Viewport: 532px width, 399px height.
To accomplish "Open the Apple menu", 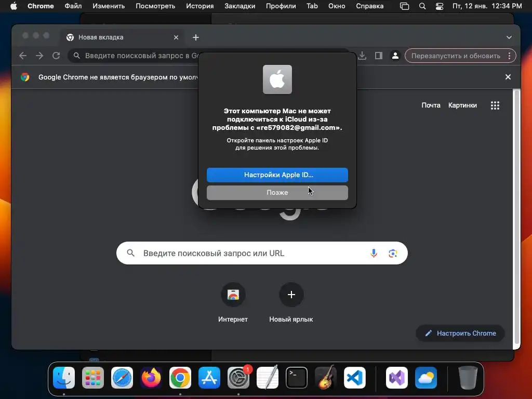I will pyautogui.click(x=14, y=6).
